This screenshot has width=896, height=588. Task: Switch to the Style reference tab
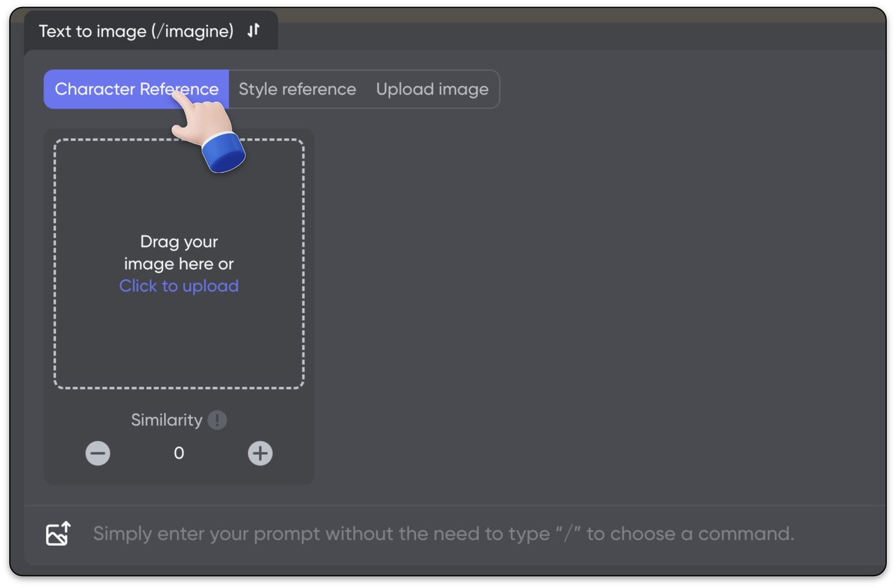(297, 89)
